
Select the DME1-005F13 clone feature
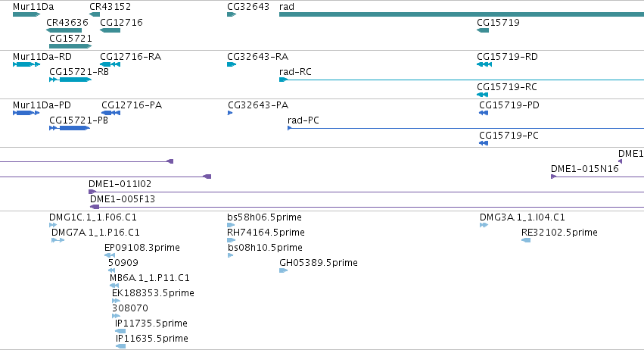[x=367, y=207]
